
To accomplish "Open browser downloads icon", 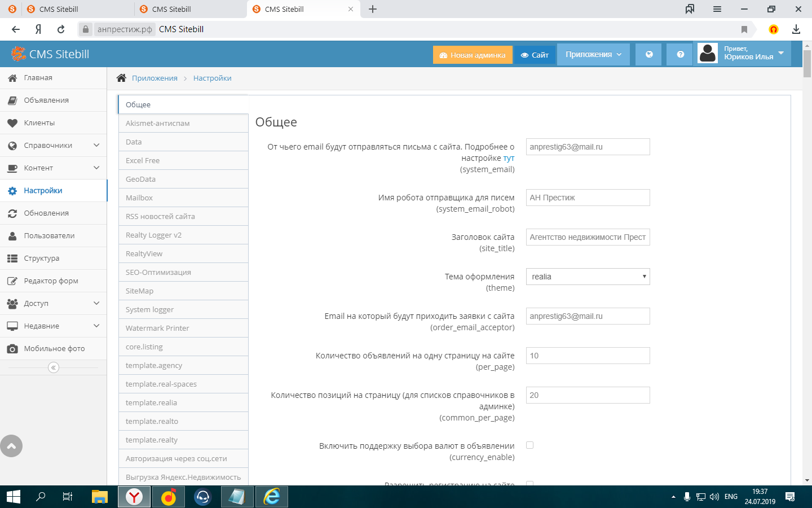I will 796,29.
